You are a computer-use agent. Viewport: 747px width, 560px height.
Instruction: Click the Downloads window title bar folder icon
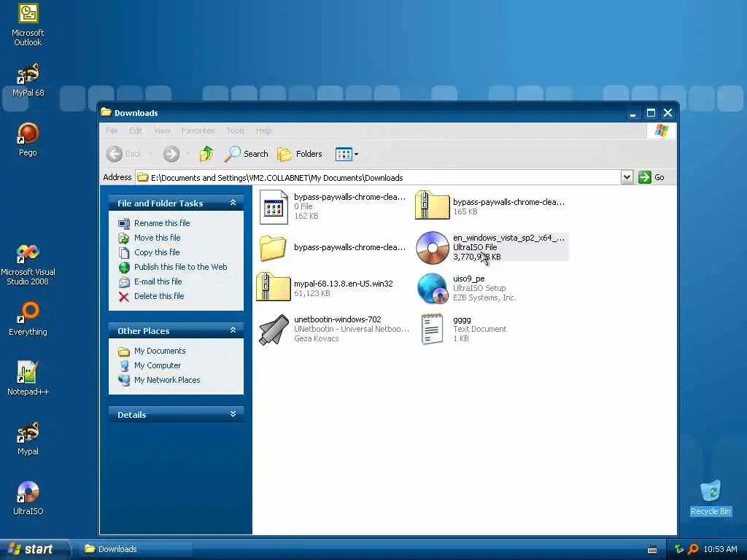(x=106, y=112)
